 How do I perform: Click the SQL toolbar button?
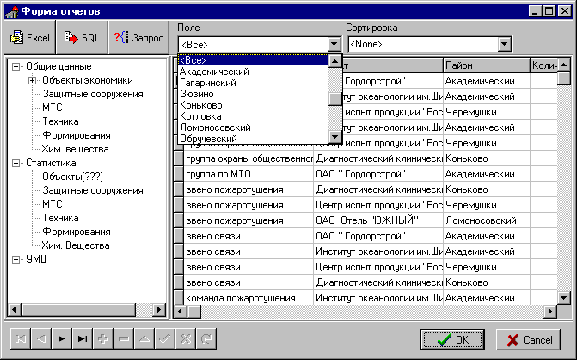(x=82, y=38)
